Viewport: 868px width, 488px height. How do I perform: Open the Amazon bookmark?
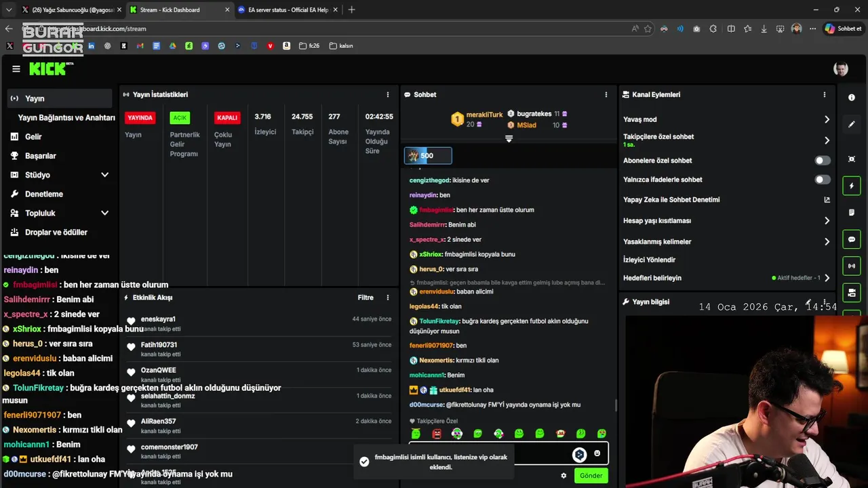[287, 46]
